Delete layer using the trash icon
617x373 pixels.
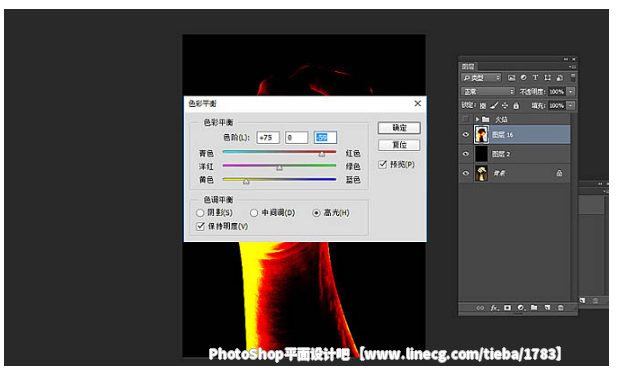(560, 308)
